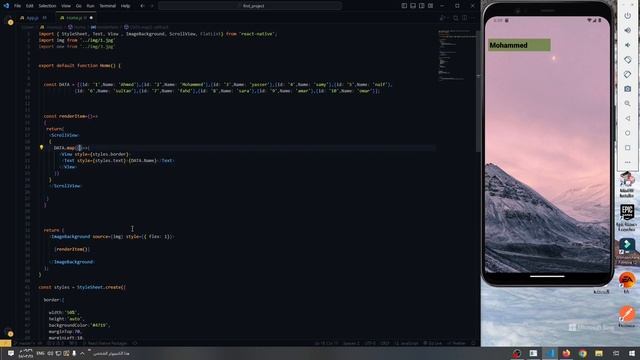Go back in editor navigation history
Image resolution: width=640 pixels, height=360 pixels.
142,6
